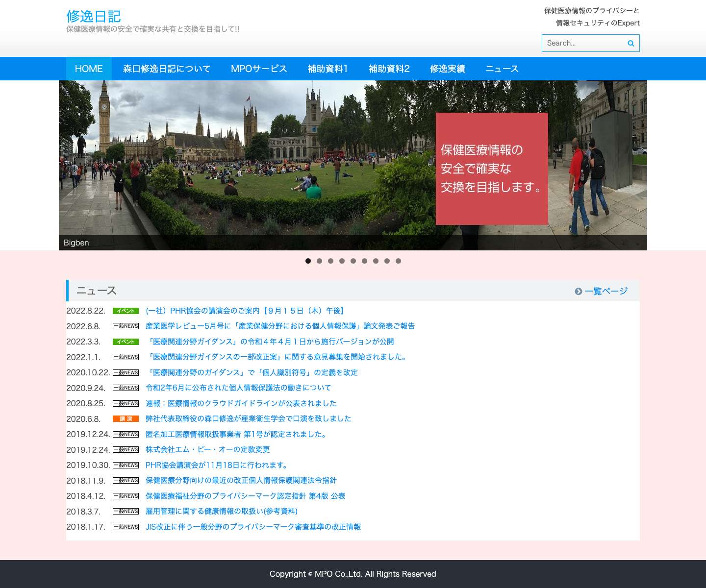Screen dimensions: 706x588
Task: Select the fourth slideshow pagination dot
Action: tap(342, 261)
